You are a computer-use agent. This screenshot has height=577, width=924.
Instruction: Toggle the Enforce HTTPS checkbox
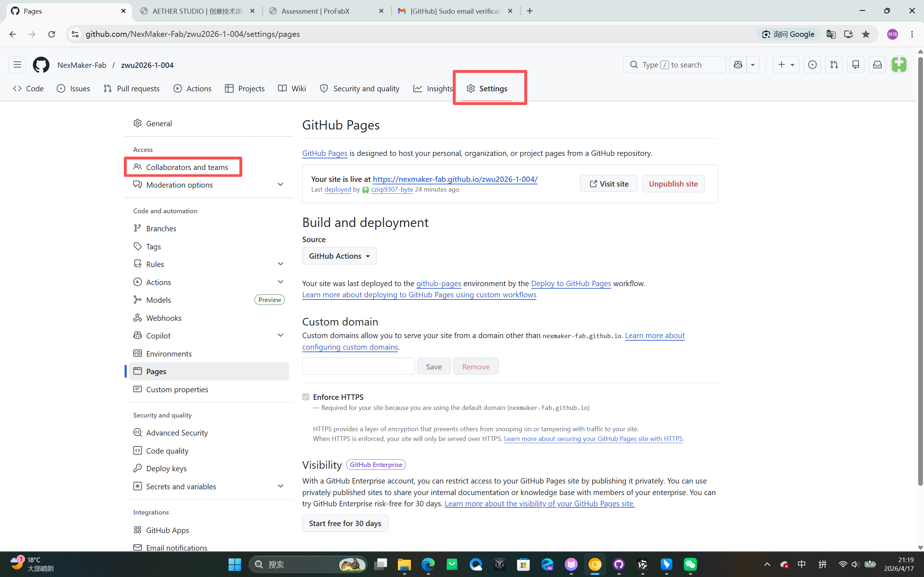(x=306, y=397)
